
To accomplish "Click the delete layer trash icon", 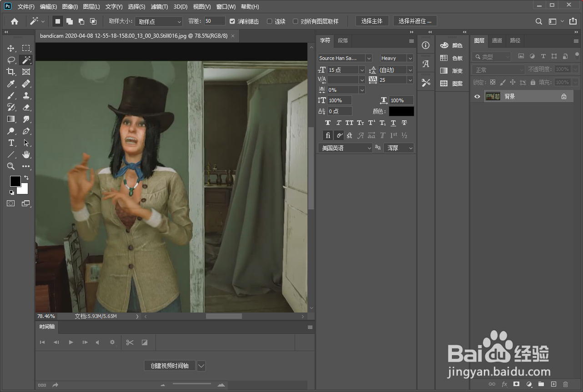I will point(566,384).
